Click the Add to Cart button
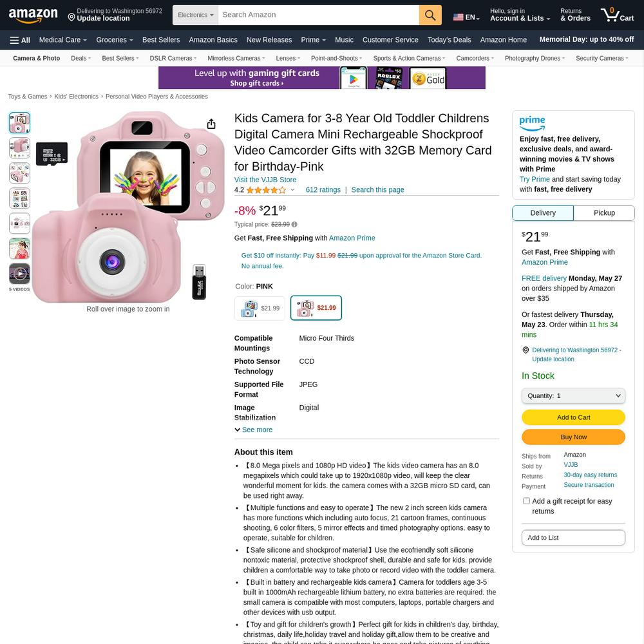The image size is (644, 644). [573, 417]
